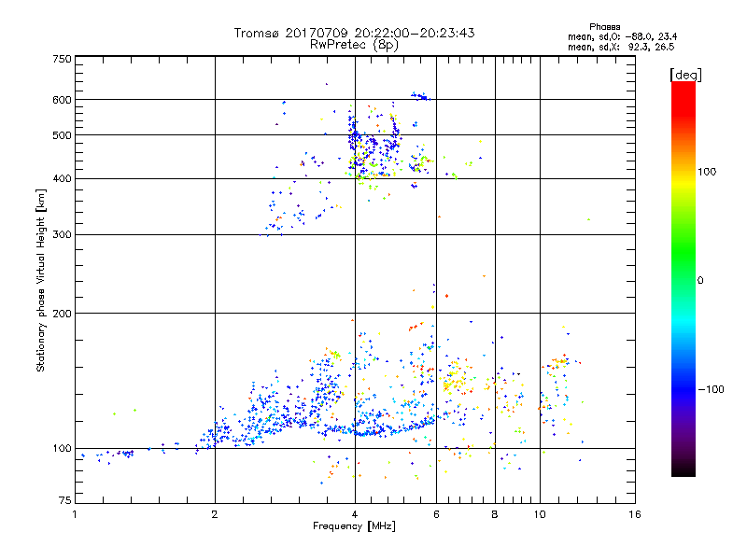The width and height of the screenshot is (747, 560).
Task: Click the height axis tick label '600'
Action: tap(62, 100)
